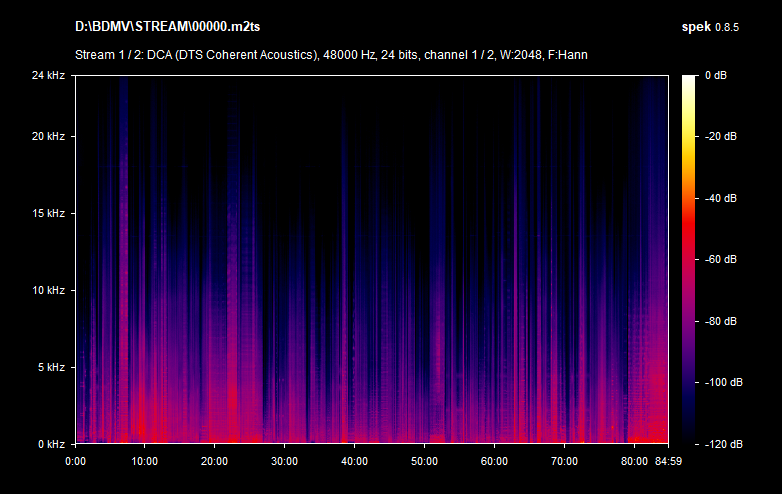Select the 20 kHz frequency axis label
This screenshot has height=494, width=782.
(47, 136)
